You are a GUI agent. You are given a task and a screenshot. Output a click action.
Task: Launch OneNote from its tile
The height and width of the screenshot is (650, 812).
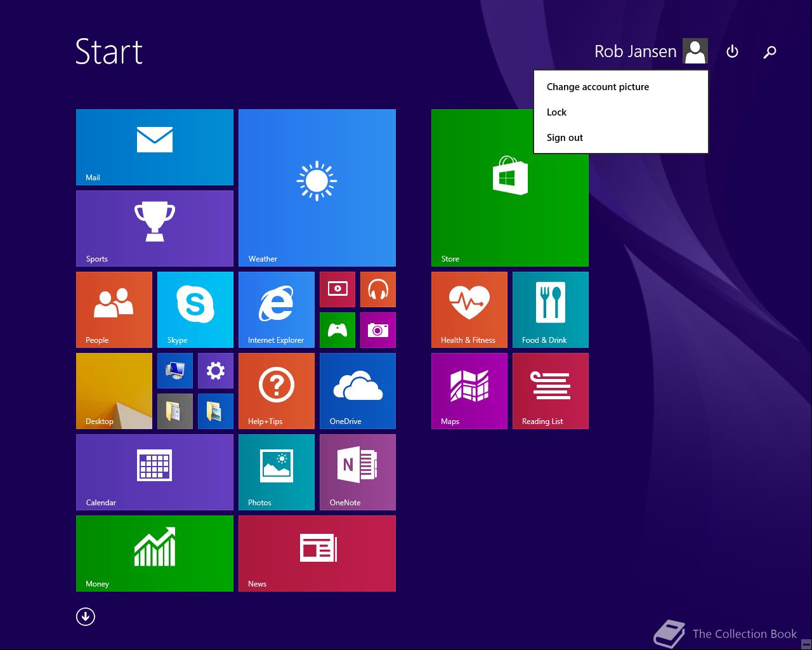pos(358,472)
